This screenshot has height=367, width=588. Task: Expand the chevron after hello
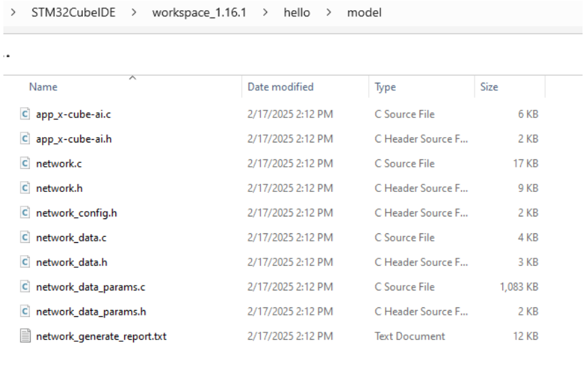329,13
